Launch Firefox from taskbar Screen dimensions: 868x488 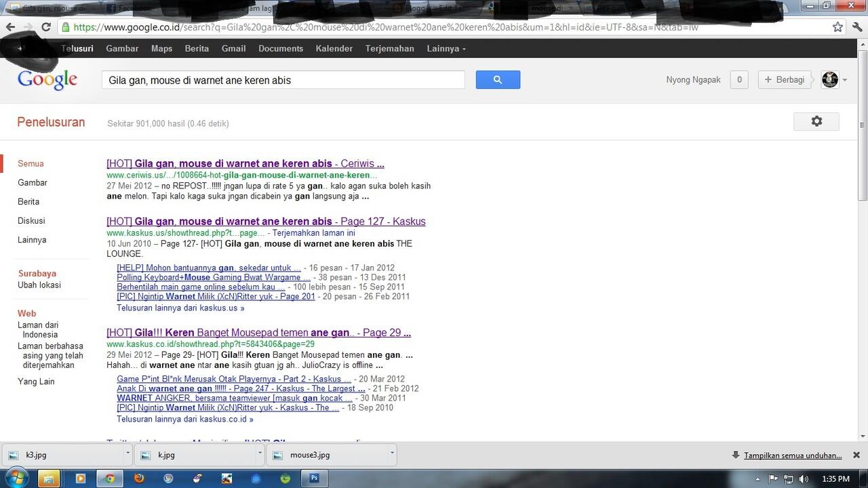139,479
